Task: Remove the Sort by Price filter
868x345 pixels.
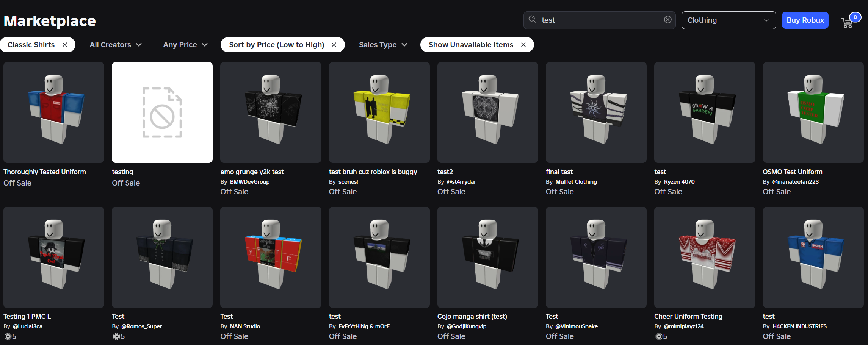Action: [x=334, y=45]
